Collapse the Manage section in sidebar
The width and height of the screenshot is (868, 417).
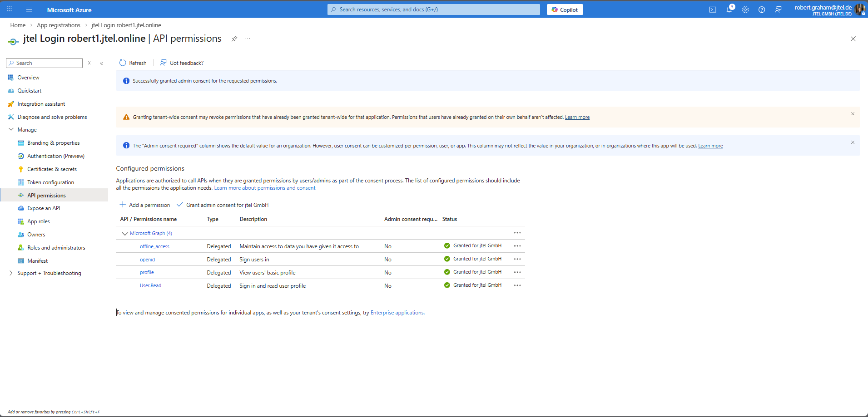pyautogui.click(x=11, y=130)
